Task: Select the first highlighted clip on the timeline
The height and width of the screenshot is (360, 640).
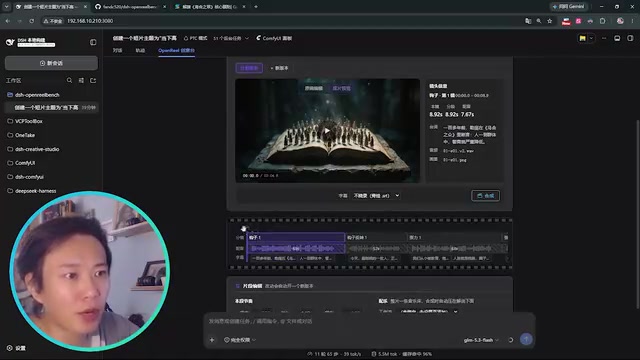Action: pos(296,237)
